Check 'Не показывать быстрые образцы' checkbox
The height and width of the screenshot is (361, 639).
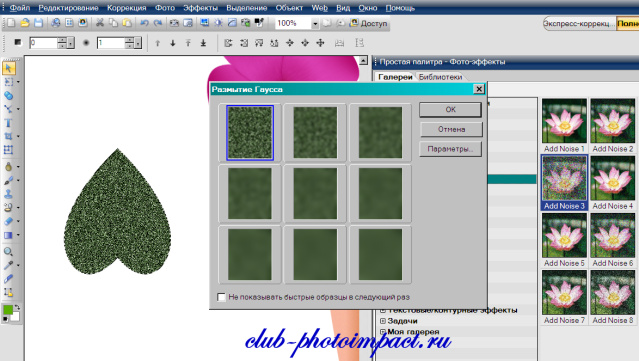tap(221, 297)
